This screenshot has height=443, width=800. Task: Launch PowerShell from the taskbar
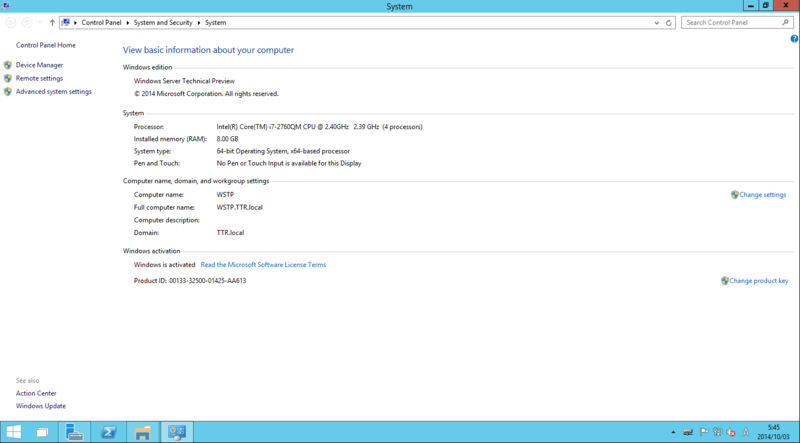point(108,432)
